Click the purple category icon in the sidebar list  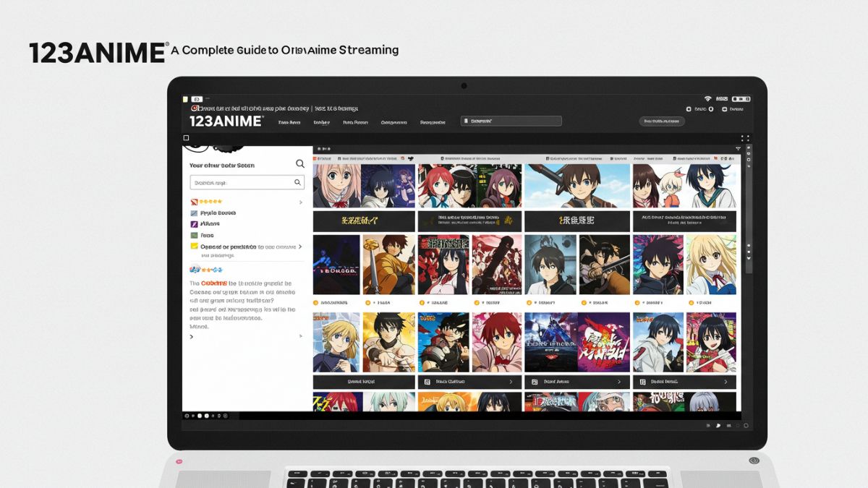(x=194, y=224)
